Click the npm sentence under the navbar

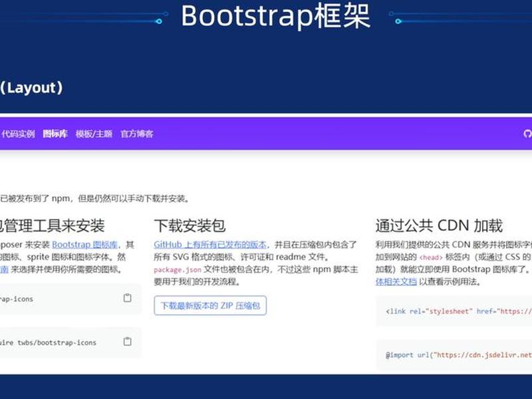(95, 199)
